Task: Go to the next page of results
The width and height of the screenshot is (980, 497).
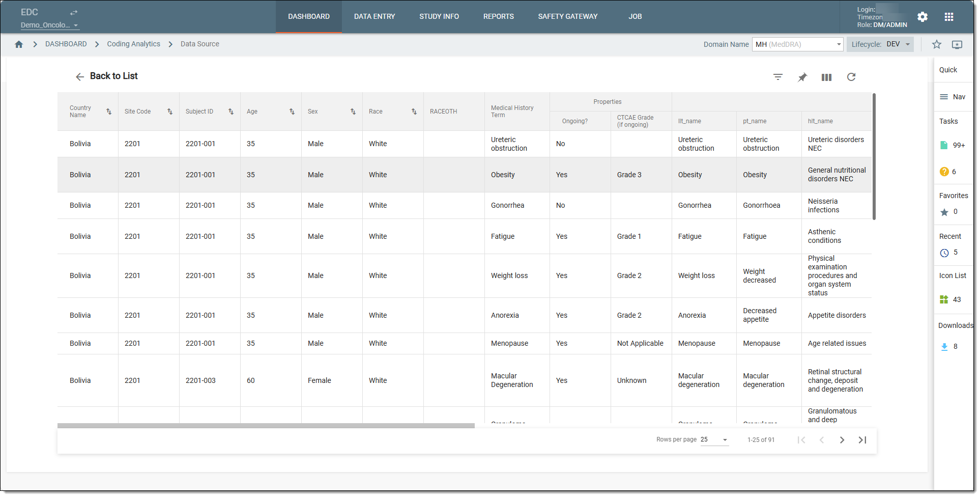Action: [842, 440]
